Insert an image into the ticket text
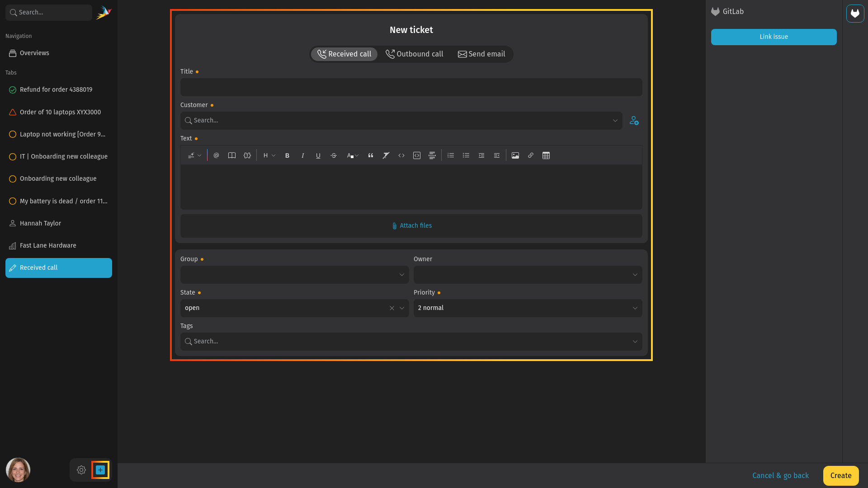The image size is (868, 488). 515,155
